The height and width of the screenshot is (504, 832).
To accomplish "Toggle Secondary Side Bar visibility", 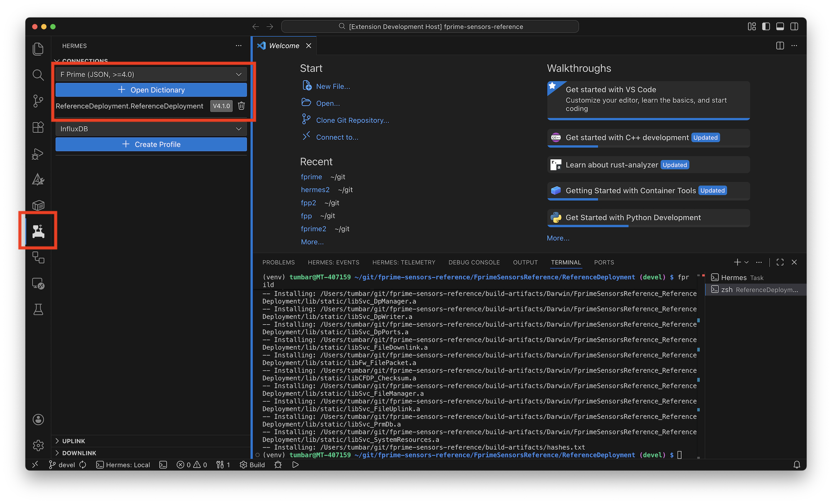I will point(794,27).
